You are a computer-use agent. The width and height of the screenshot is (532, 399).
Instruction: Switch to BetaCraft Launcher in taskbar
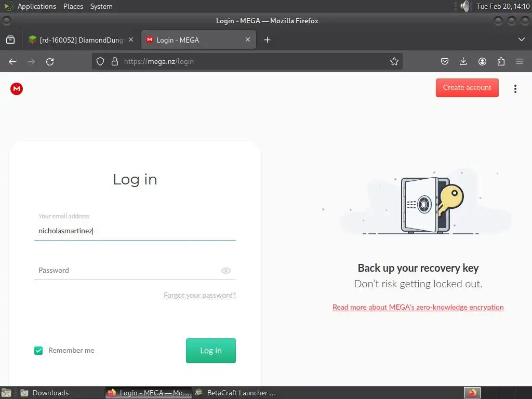[x=236, y=393]
